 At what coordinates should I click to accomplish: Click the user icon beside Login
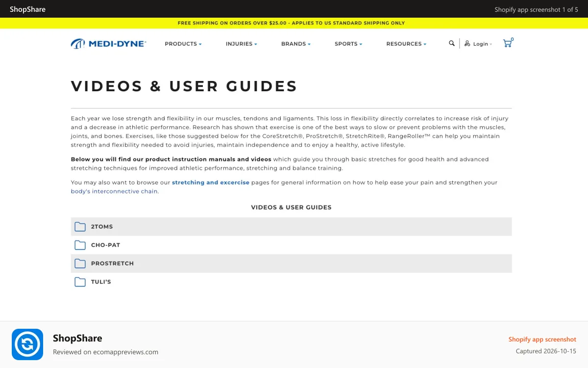coord(467,44)
